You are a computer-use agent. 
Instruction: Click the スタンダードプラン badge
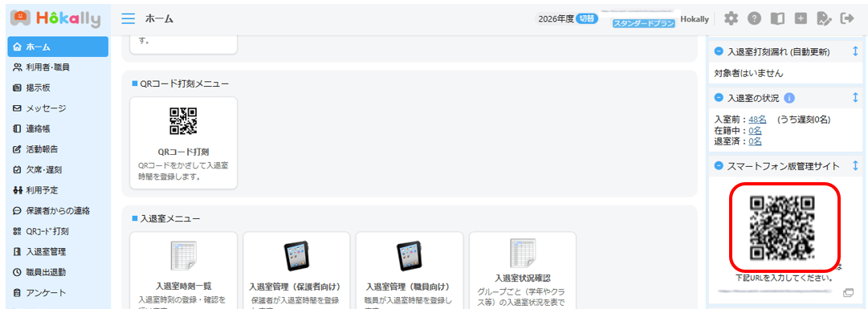pyautogui.click(x=644, y=24)
